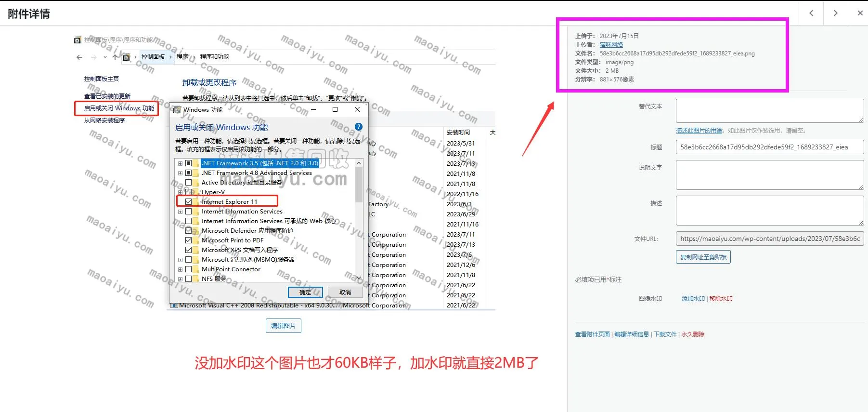The width and height of the screenshot is (868, 412).
Task: Click the 下载文件 link
Action: [665, 334]
